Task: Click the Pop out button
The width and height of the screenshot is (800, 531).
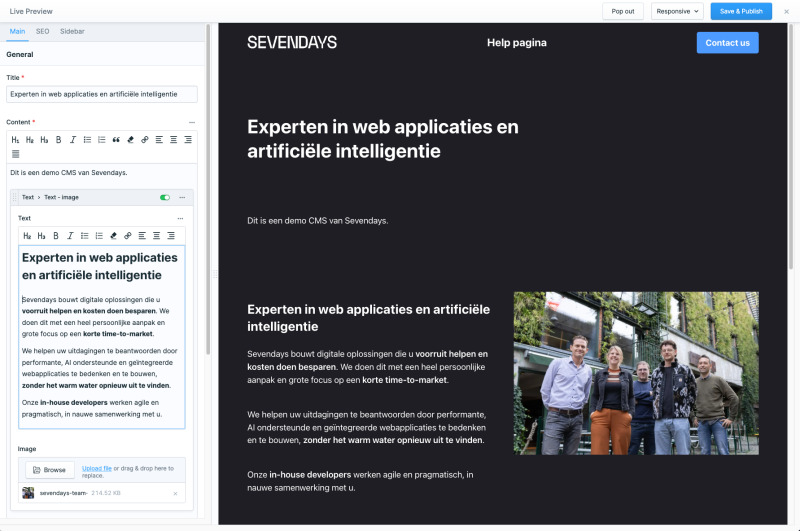Action: [x=623, y=11]
